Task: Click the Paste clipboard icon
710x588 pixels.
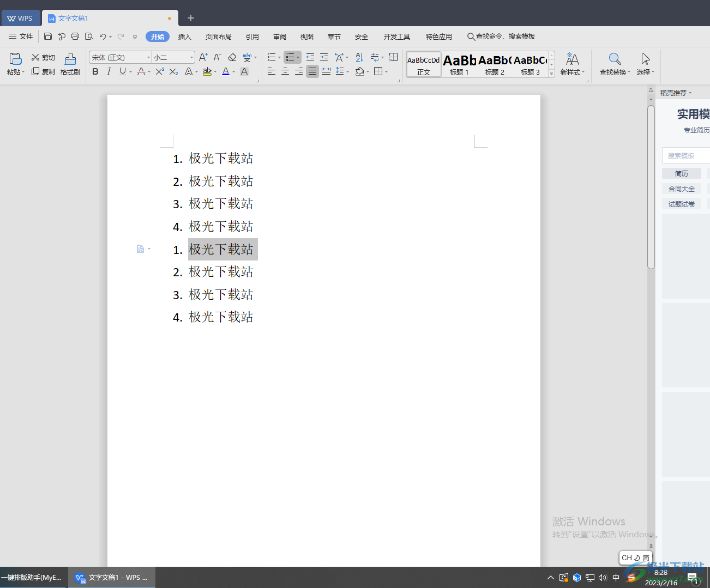Action: point(15,58)
